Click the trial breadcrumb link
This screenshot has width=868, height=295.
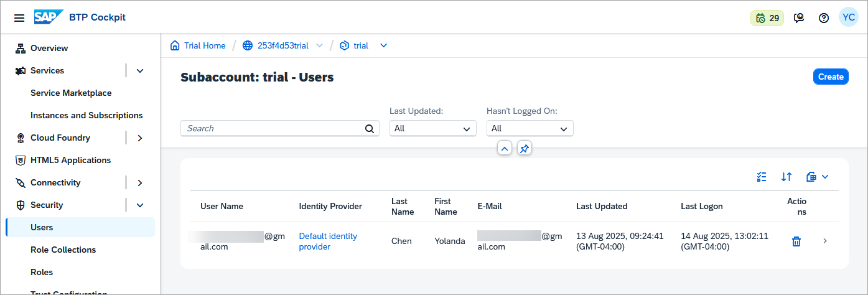point(361,45)
